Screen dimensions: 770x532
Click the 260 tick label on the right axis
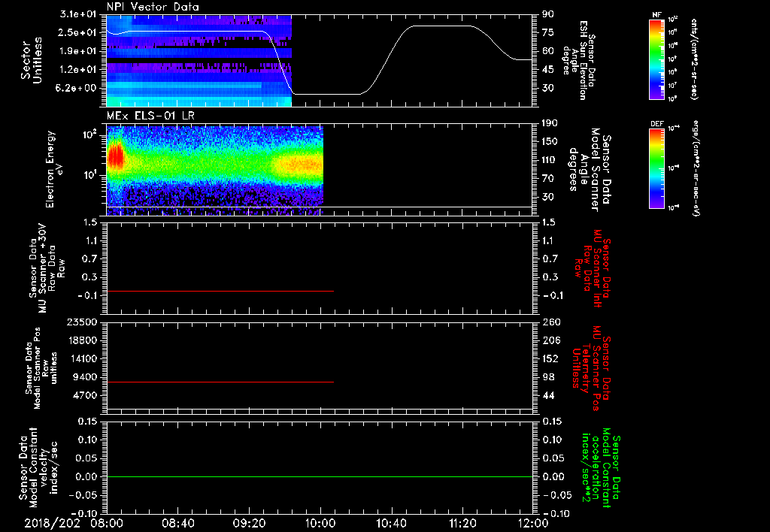551,322
